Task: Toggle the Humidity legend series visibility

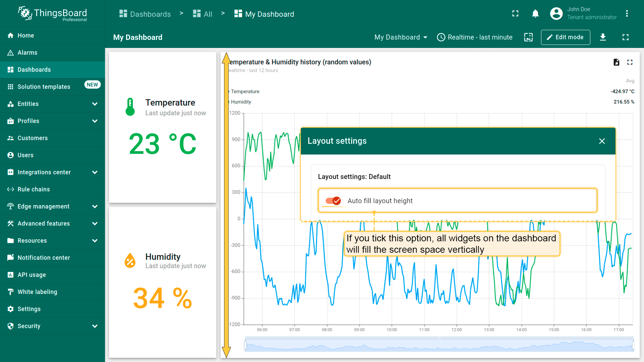Action: 241,102
